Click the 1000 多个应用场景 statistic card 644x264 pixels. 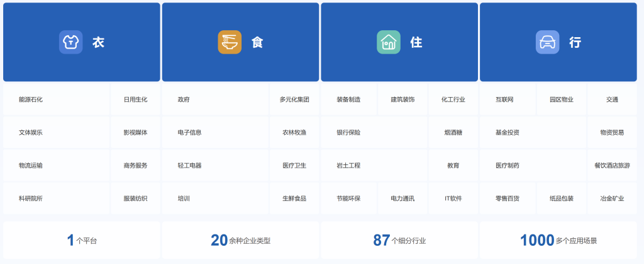point(558,240)
